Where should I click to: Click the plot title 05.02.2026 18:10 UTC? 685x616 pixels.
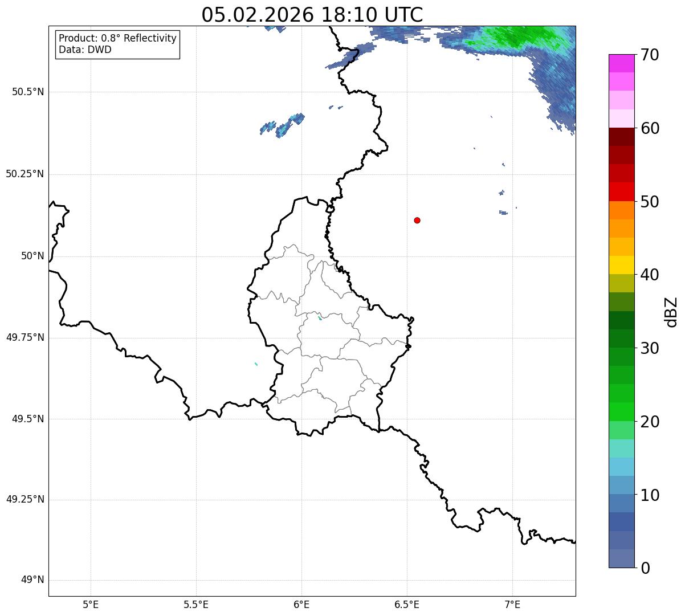pyautogui.click(x=312, y=15)
